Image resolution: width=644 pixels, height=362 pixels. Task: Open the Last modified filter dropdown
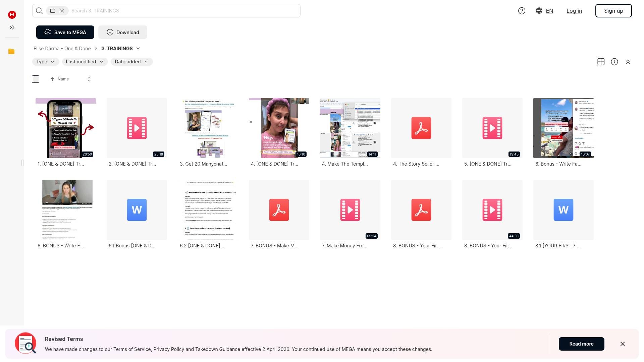tap(85, 62)
